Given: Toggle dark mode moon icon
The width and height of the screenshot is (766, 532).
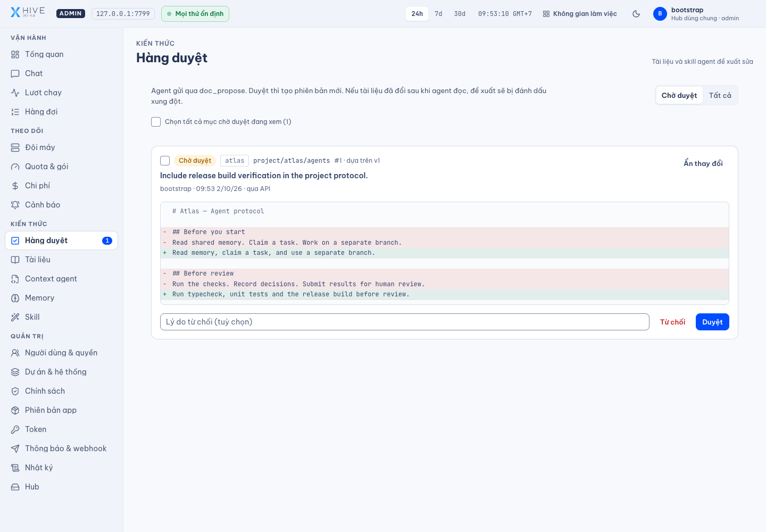Looking at the screenshot, I should pos(636,14).
